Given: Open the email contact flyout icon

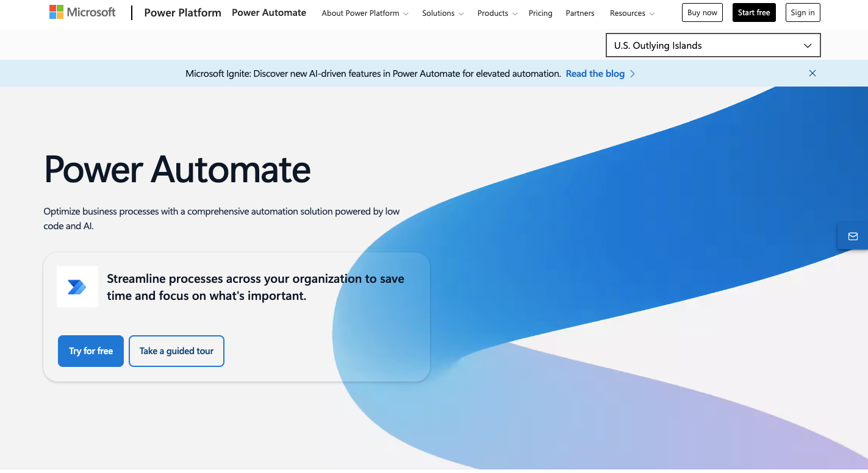Looking at the screenshot, I should coord(853,236).
